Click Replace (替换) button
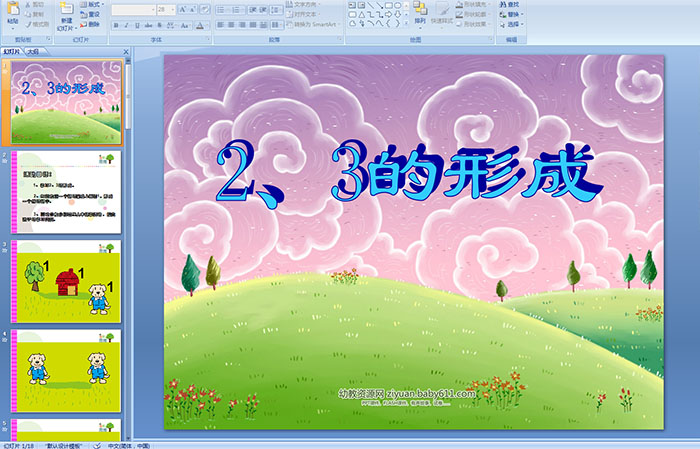Image resolution: width=700 pixels, height=449 pixels. tap(511, 14)
